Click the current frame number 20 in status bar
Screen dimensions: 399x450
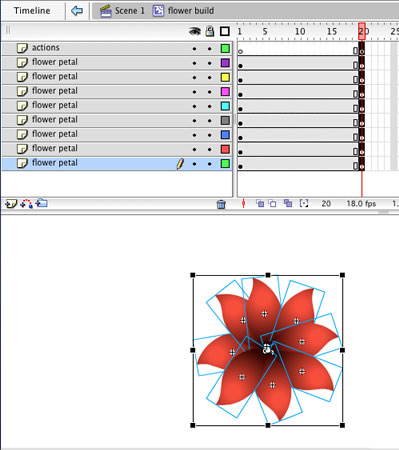(x=326, y=204)
